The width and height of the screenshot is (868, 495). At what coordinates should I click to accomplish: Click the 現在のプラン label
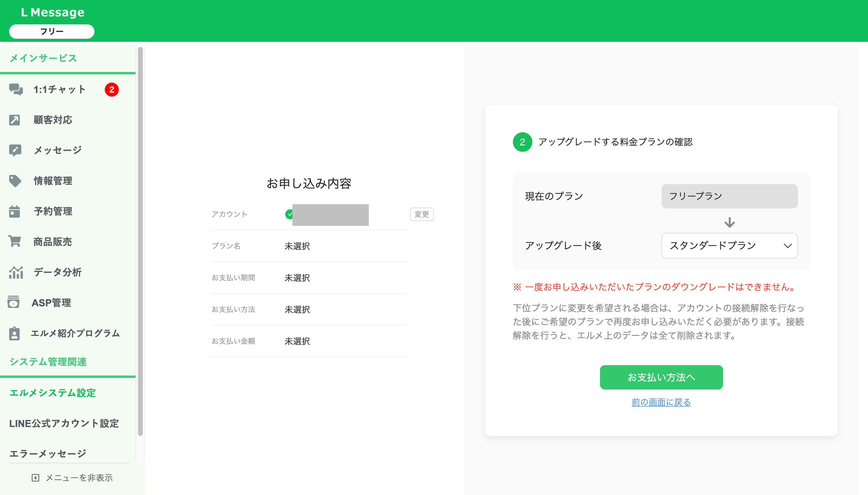(554, 196)
